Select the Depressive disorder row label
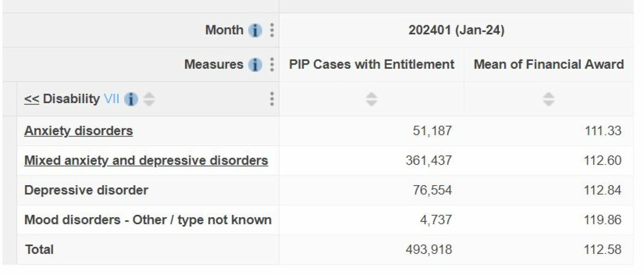Viewport: 644px width, 275px height. (x=86, y=190)
